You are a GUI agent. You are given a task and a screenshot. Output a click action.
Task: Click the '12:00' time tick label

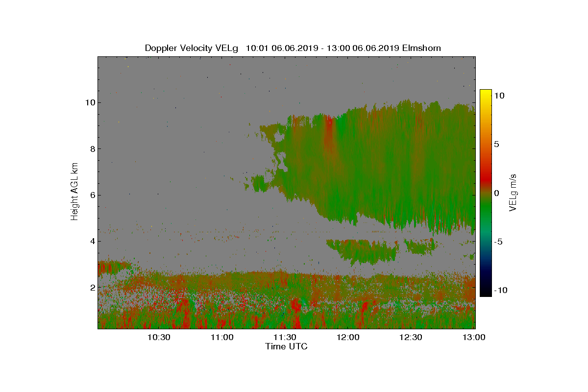click(x=348, y=337)
